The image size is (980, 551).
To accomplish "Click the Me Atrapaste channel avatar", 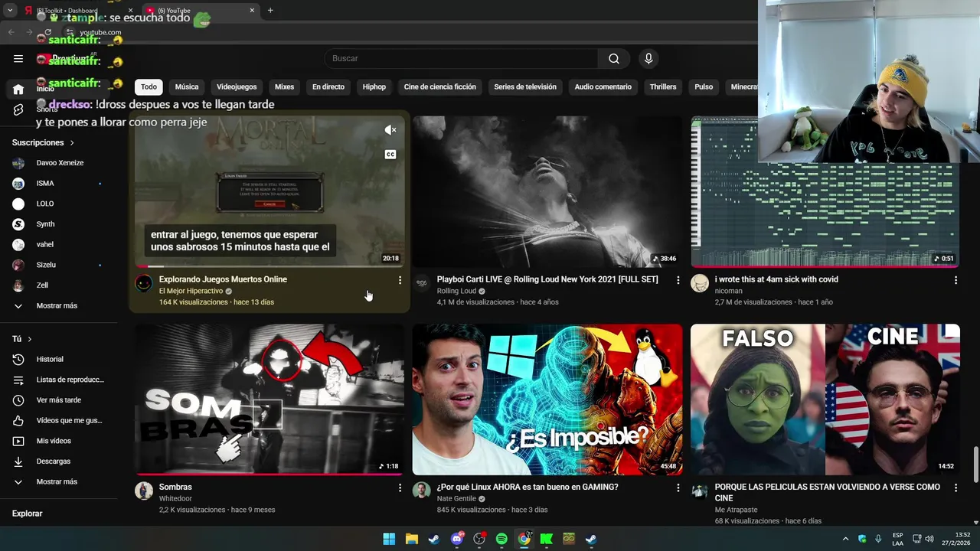I will pyautogui.click(x=700, y=491).
